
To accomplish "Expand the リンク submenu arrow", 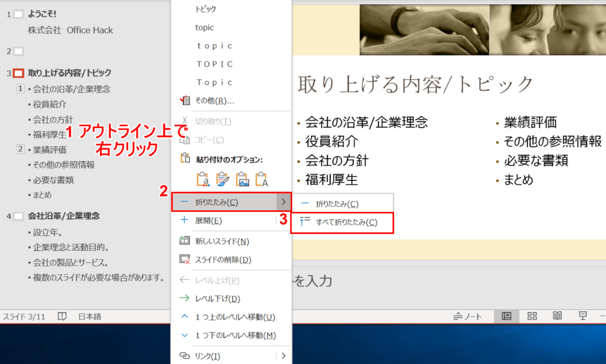I will 283,356.
